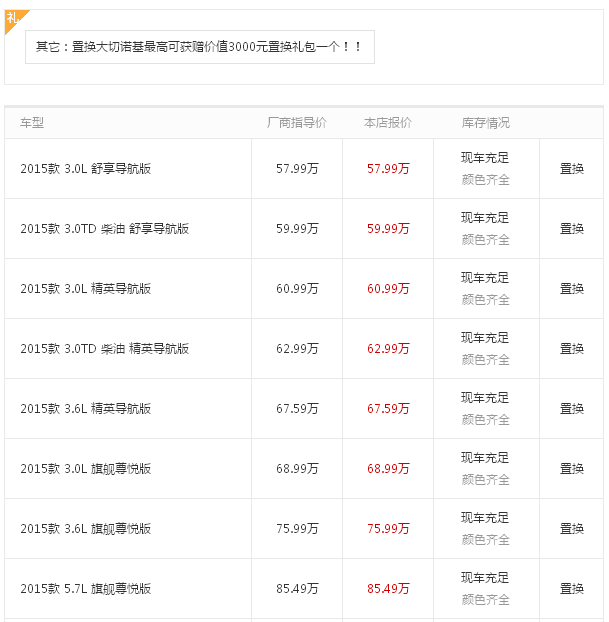Click the 车型 column header
This screenshot has height=622, width=609.
coord(32,123)
